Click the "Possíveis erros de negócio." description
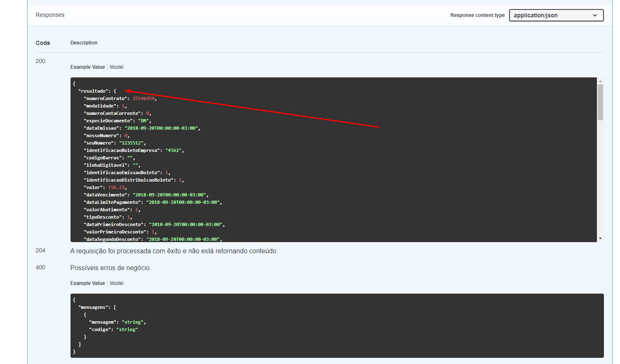This screenshot has width=620, height=364. click(x=110, y=268)
